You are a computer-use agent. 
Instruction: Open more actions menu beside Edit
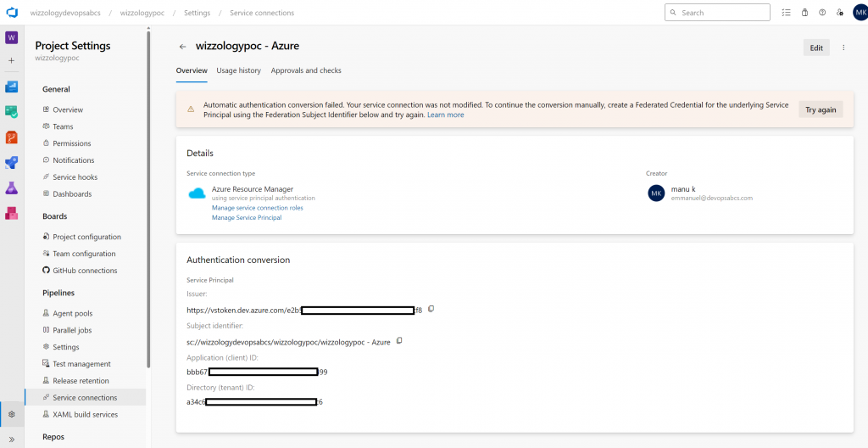[843, 48]
